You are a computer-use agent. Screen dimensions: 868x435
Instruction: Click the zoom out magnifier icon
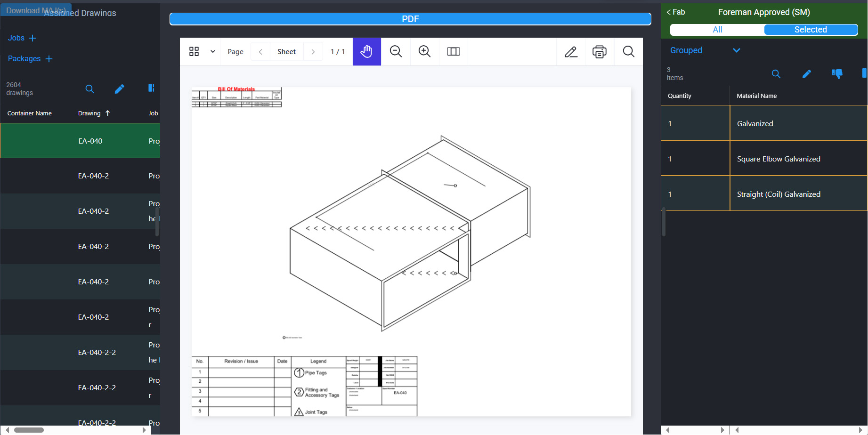[x=396, y=52]
